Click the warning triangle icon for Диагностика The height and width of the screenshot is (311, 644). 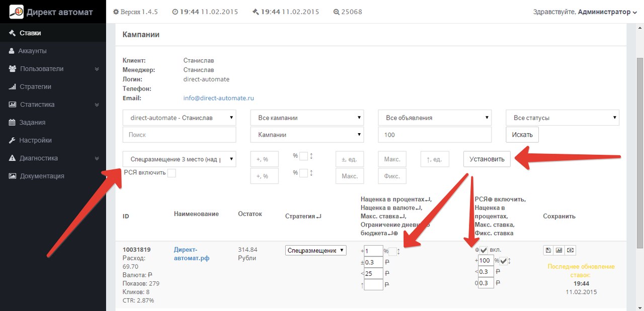point(13,158)
